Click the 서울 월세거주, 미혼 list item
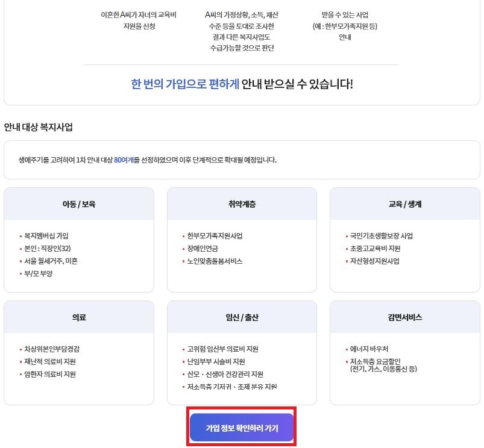The width and height of the screenshot is (484, 448). tap(51, 261)
